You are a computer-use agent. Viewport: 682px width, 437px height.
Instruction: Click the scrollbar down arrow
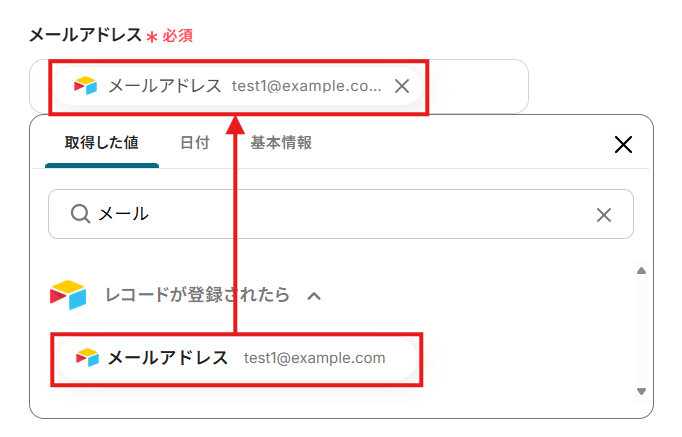[641, 391]
